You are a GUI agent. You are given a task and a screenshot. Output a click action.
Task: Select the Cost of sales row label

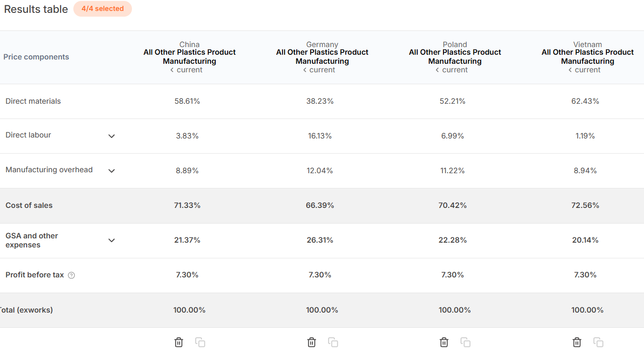point(29,206)
